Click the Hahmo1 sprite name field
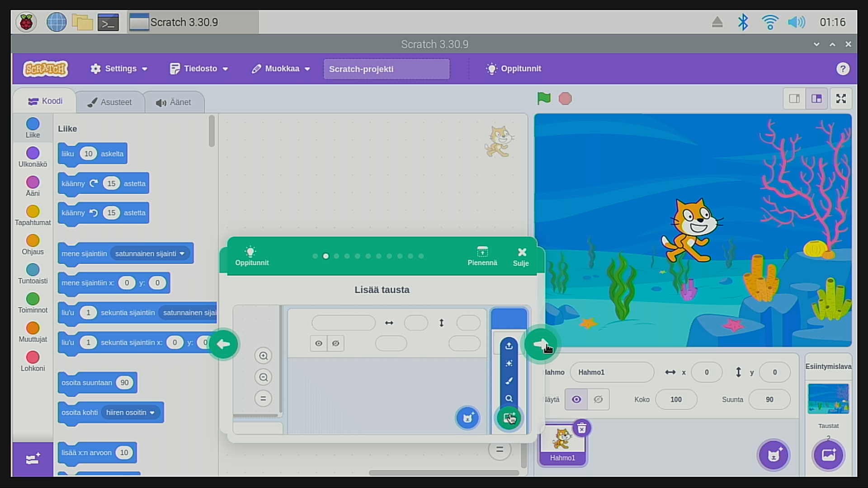 click(x=612, y=372)
